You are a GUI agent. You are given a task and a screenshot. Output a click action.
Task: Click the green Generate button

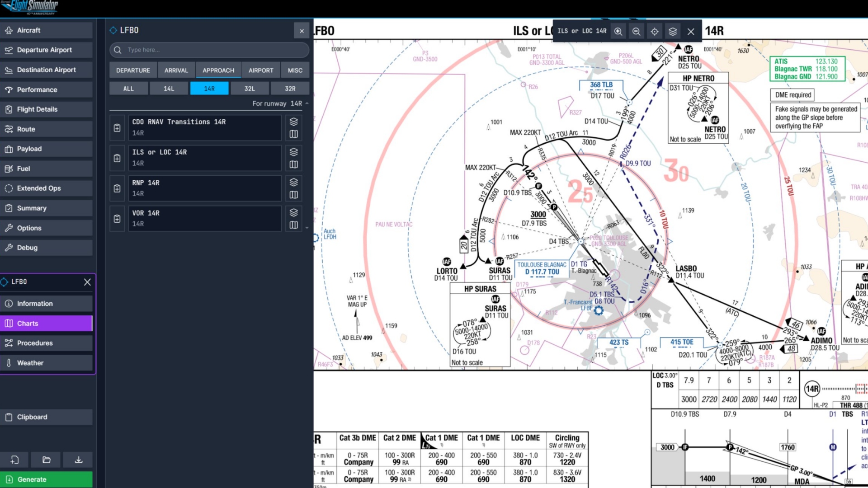pos(46,479)
